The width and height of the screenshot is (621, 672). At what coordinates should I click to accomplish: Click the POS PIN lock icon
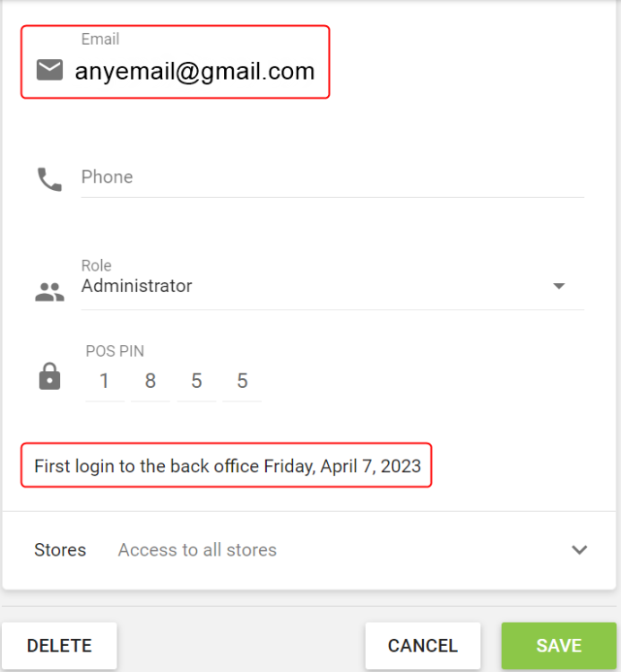click(x=49, y=377)
